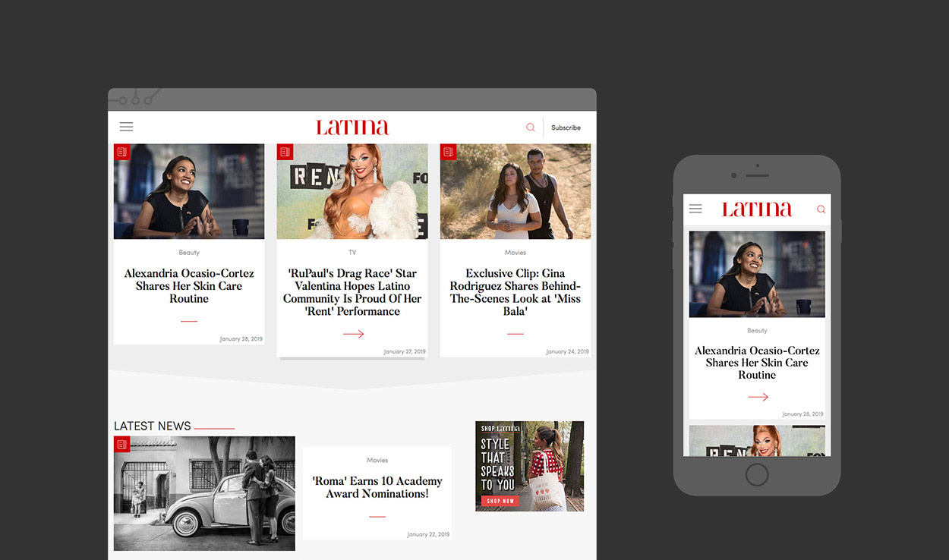949x560 pixels.
Task: Click the Valentina Rent photo in desktop view
Action: point(352,191)
